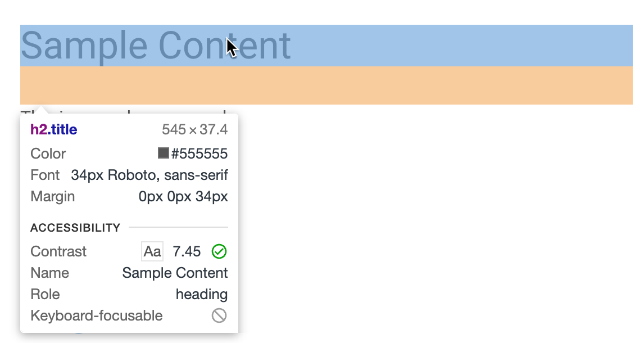Click the ACCESSIBILITY section header
The image size is (644, 343).
click(x=75, y=228)
